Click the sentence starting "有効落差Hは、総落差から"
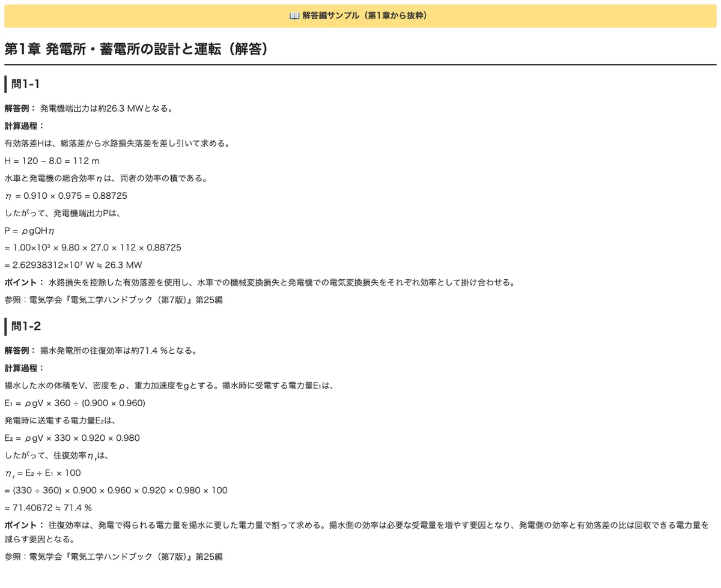The width and height of the screenshot is (721, 588). 117,144
